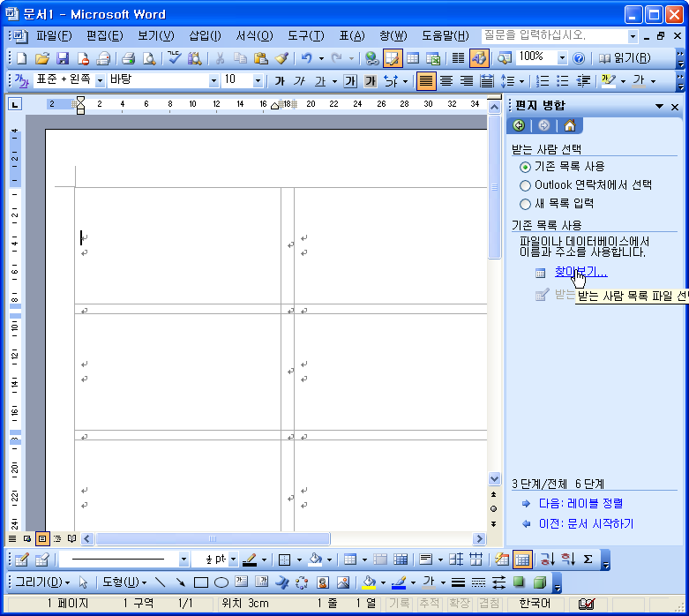This screenshot has height=616, width=689.
Task: Select the Format Painter brush
Action: point(281,58)
